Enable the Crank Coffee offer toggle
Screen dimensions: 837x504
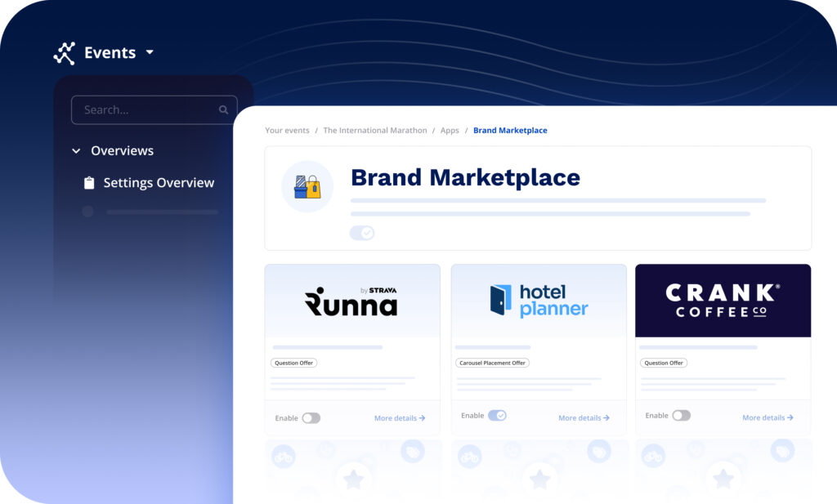681,416
